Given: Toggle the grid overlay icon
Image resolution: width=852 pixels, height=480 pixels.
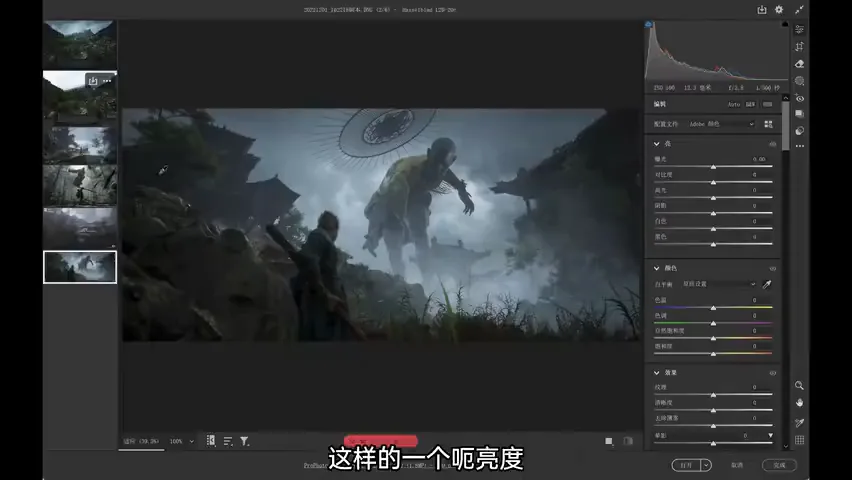Looking at the screenshot, I should tap(799, 440).
